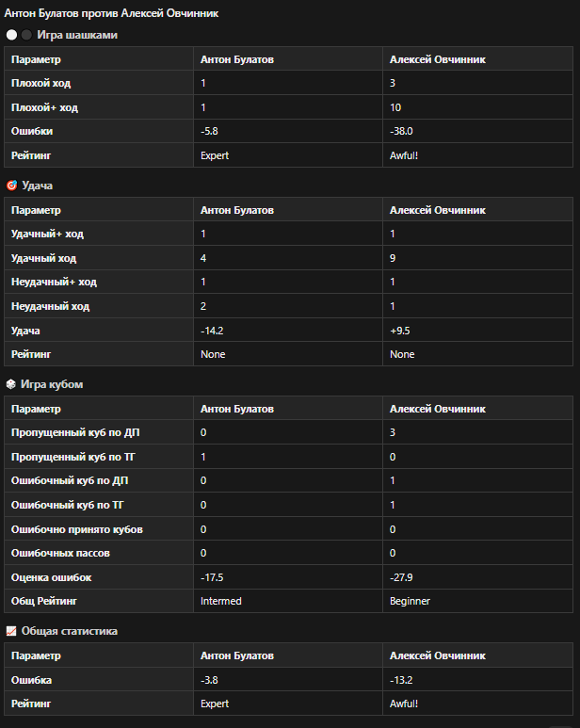Click the white checker icon
The height and width of the screenshot is (728, 580).
(11, 35)
